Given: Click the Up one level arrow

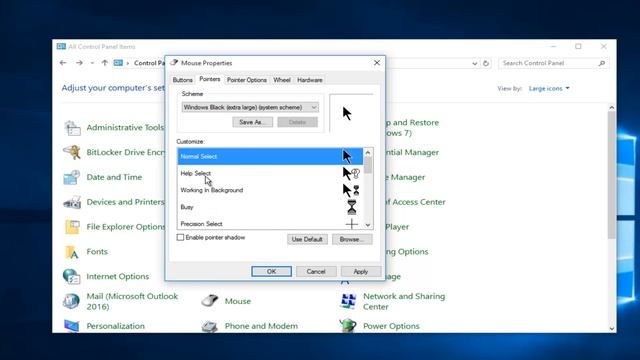Looking at the screenshot, I should coord(105,63).
